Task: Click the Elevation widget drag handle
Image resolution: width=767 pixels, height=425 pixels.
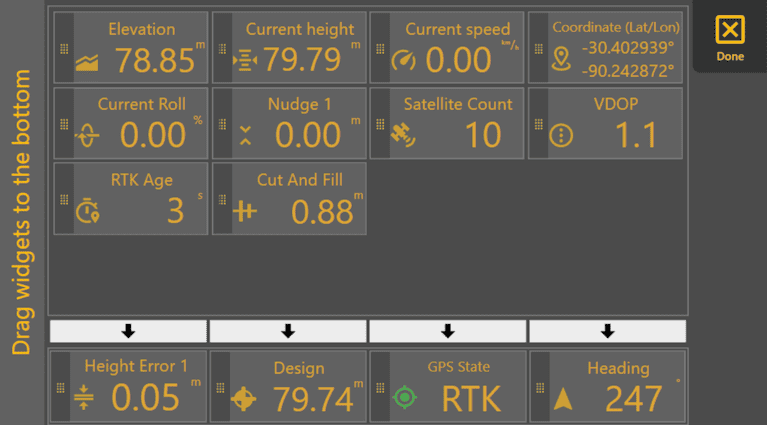Action: tap(63, 47)
